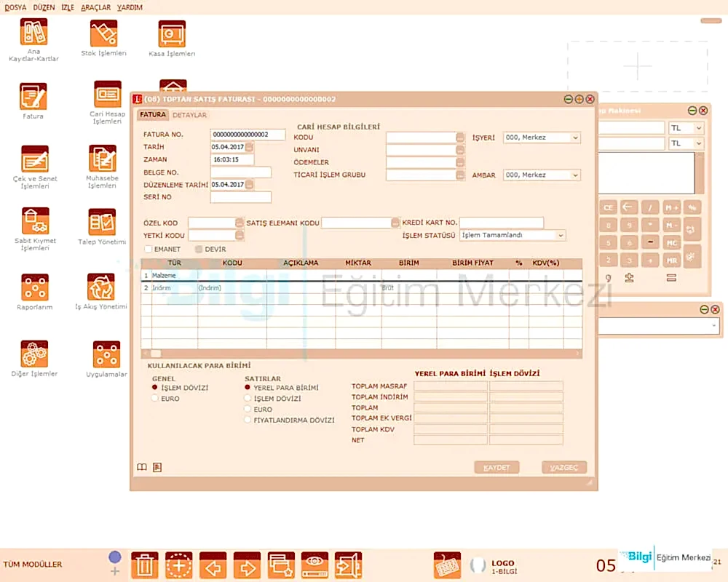Image resolution: width=728 pixels, height=582 pixels.
Task: Open Çek ve Senet İşlemleri icon
Action: tap(35, 159)
